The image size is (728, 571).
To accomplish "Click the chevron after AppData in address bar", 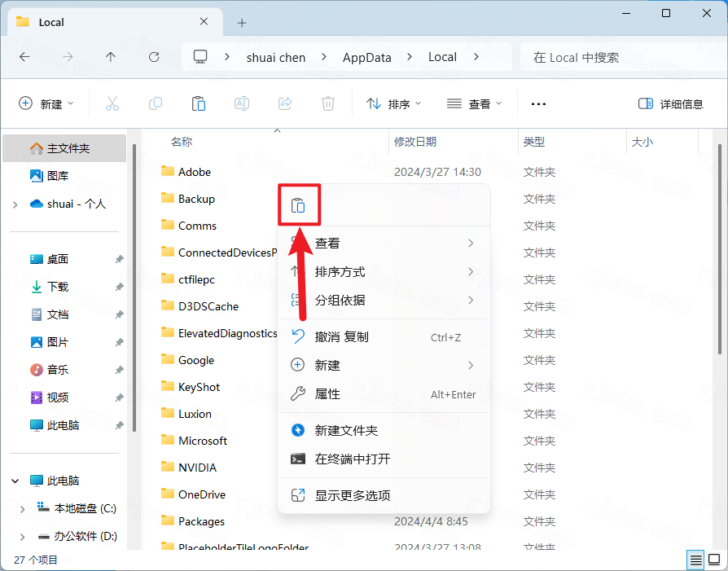I will point(410,57).
